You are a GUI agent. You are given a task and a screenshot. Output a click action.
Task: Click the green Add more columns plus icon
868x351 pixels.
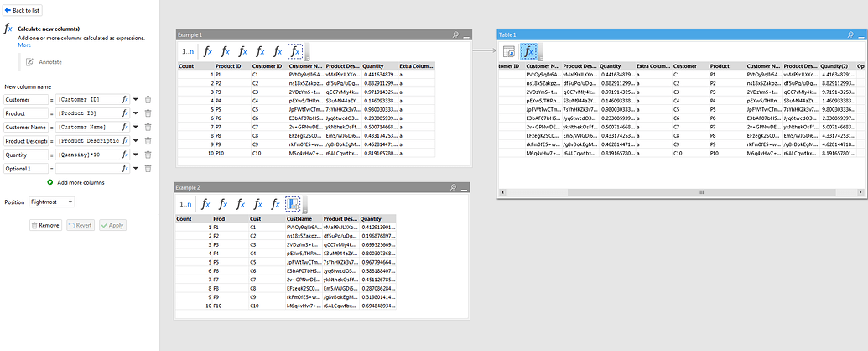[50, 182]
